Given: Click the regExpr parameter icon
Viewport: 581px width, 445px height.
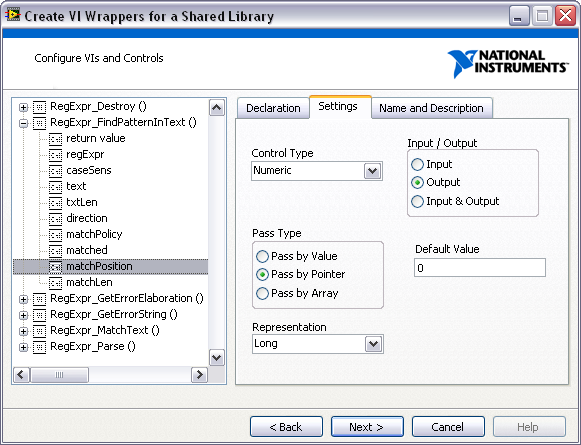Looking at the screenshot, I should [x=56, y=155].
